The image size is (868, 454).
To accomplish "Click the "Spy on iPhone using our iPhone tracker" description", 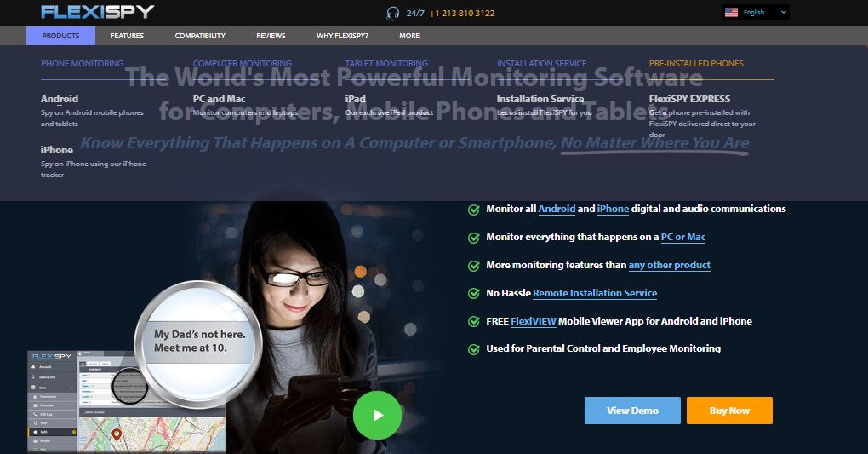I will 94,169.
